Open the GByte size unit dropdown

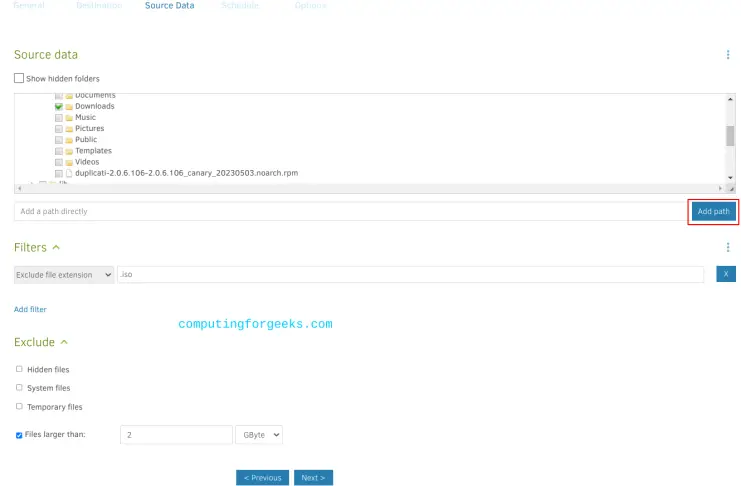(x=259, y=435)
